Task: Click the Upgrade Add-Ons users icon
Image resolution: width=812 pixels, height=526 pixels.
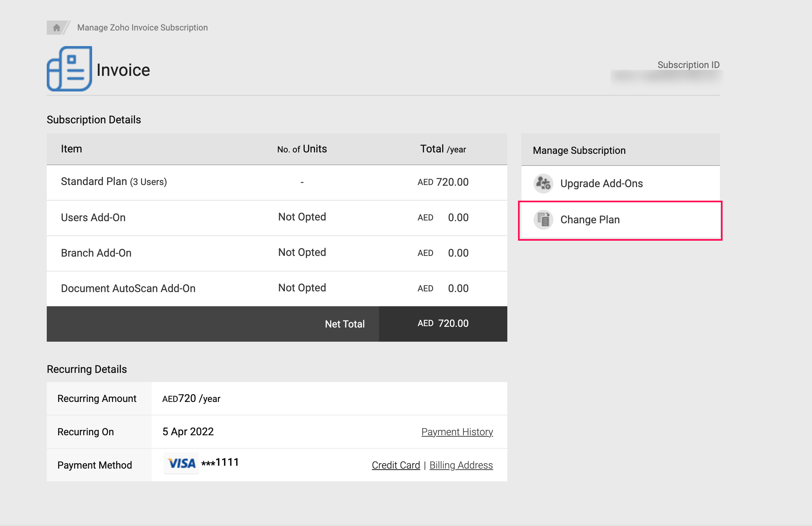Action: coord(543,183)
